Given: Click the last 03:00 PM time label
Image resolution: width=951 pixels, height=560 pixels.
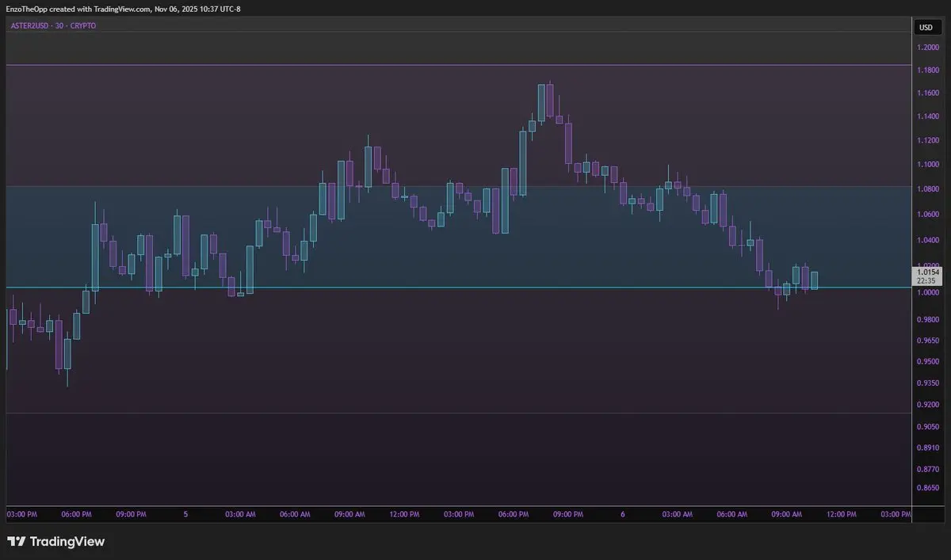Looking at the screenshot, I should click(x=896, y=514).
